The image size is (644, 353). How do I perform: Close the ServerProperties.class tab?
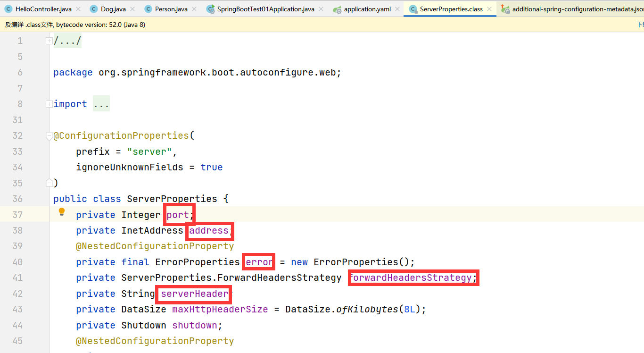click(489, 9)
